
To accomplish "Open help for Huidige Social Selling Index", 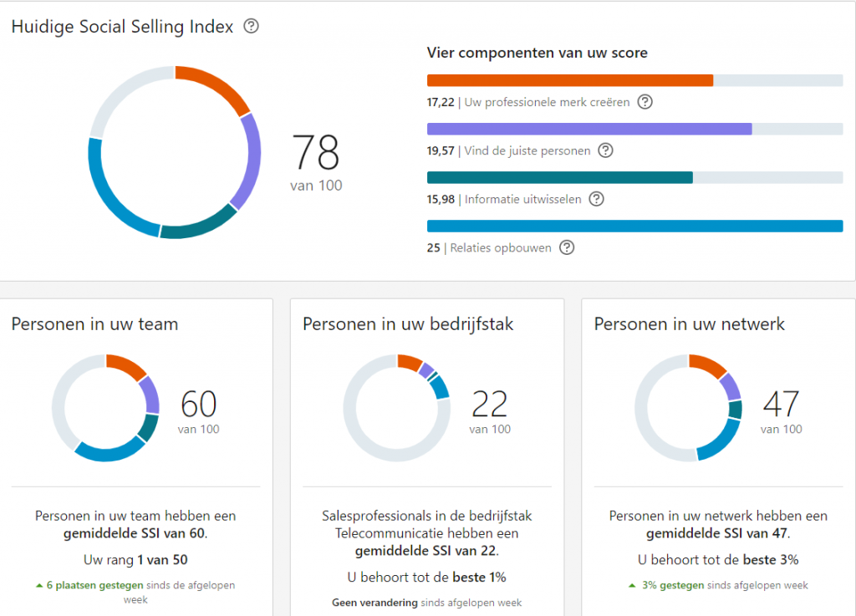I will (251, 27).
